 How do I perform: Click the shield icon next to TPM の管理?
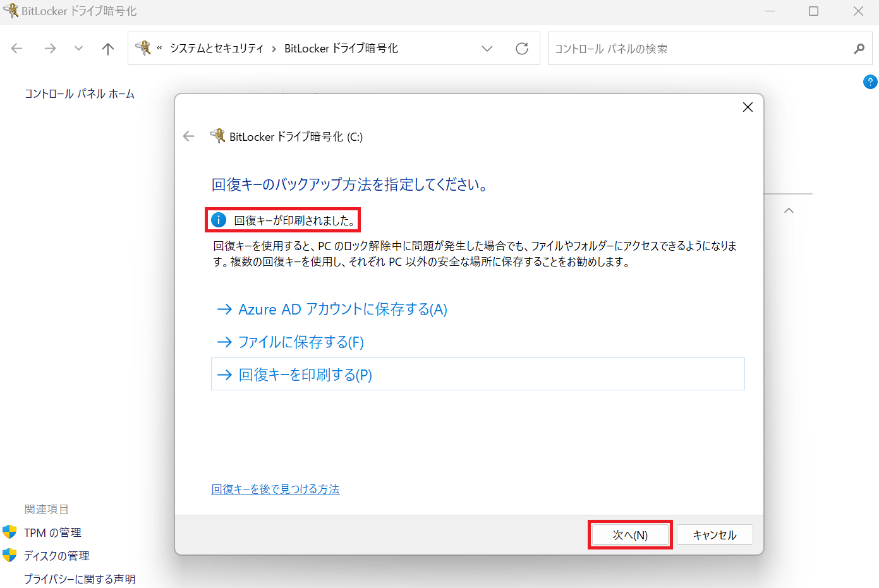pyautogui.click(x=9, y=532)
